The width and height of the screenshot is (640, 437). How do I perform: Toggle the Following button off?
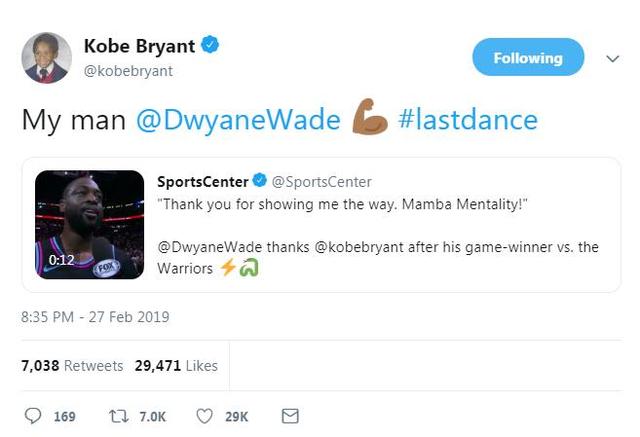click(528, 57)
